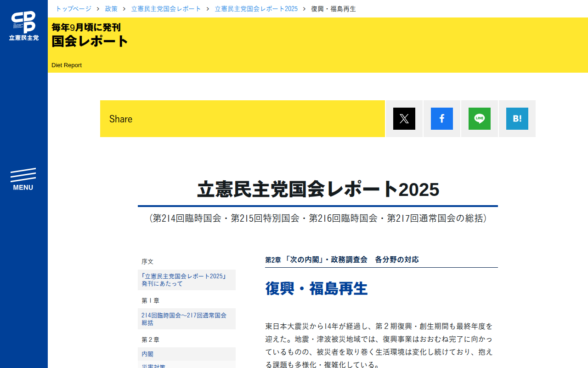Click the 第2章「次の内閣」・政務調査会 section header

342,259
